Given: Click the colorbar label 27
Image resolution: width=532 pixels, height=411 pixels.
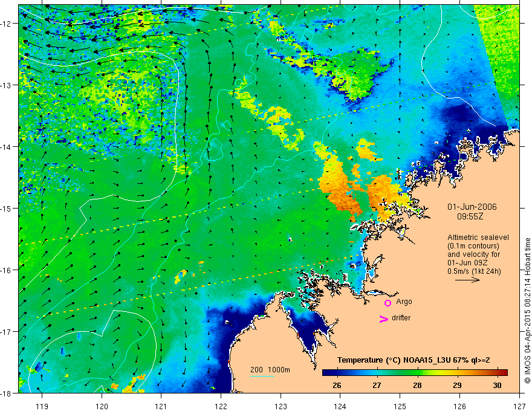Looking at the screenshot, I should [x=377, y=385].
